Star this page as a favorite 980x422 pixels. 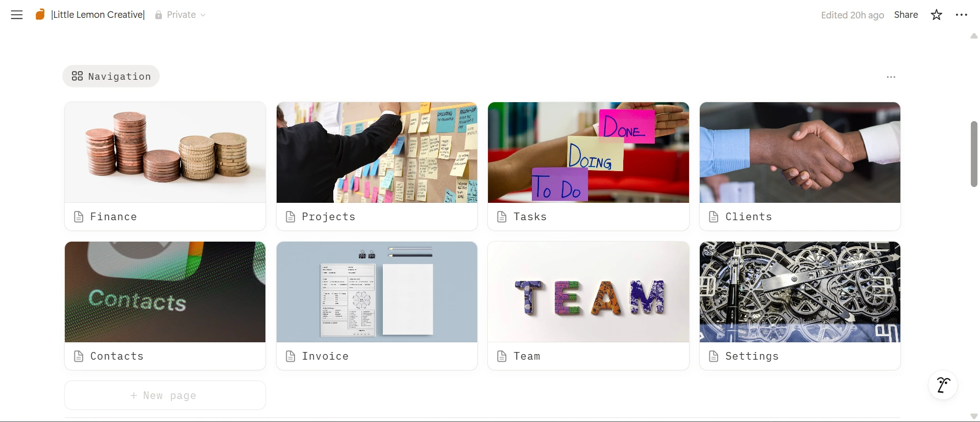coord(936,15)
